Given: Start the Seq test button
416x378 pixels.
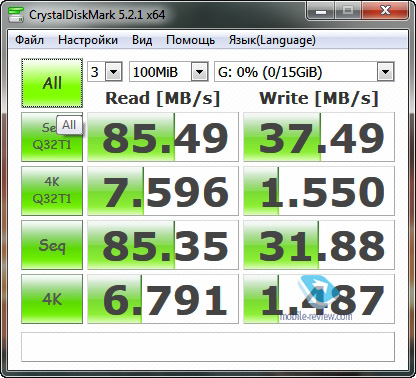Looking at the screenshot, I should (x=52, y=245).
